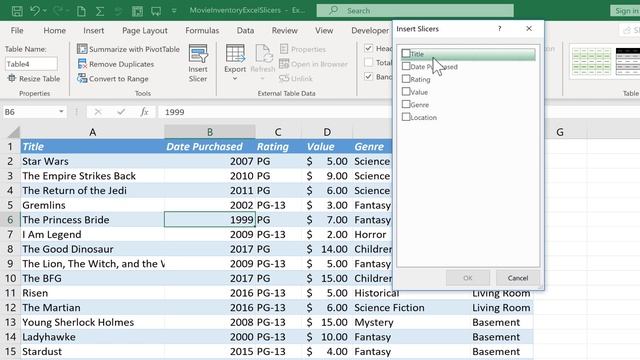Click the search magnifier icon
The image size is (640, 360).
[x=333, y=10]
